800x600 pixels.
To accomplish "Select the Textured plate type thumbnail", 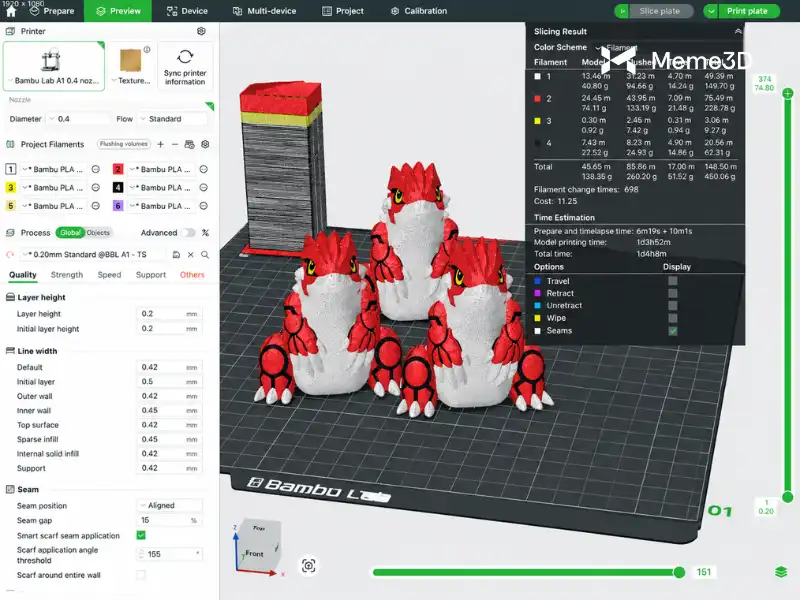I will (131, 60).
